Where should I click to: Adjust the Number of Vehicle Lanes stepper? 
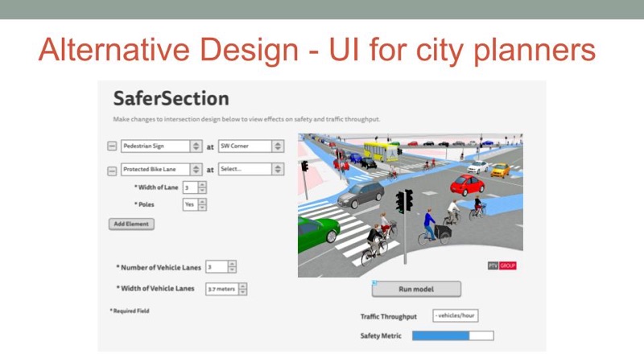232,267
